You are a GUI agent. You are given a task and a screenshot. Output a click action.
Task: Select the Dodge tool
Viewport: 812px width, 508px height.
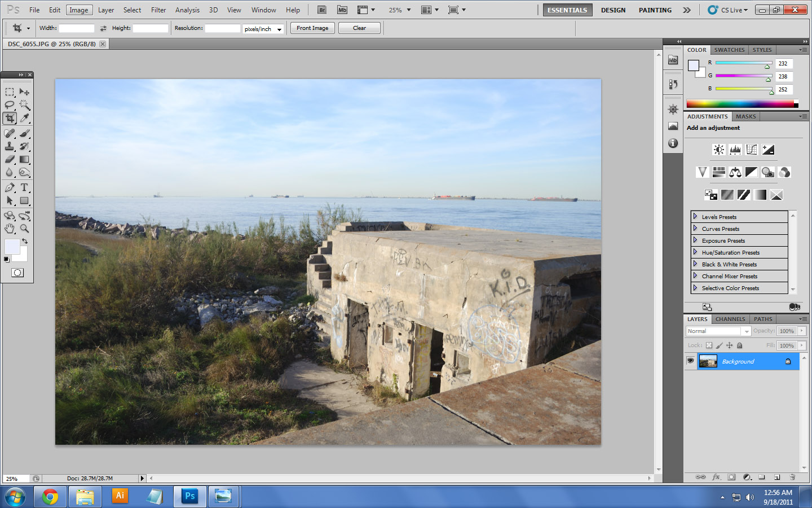tap(24, 173)
